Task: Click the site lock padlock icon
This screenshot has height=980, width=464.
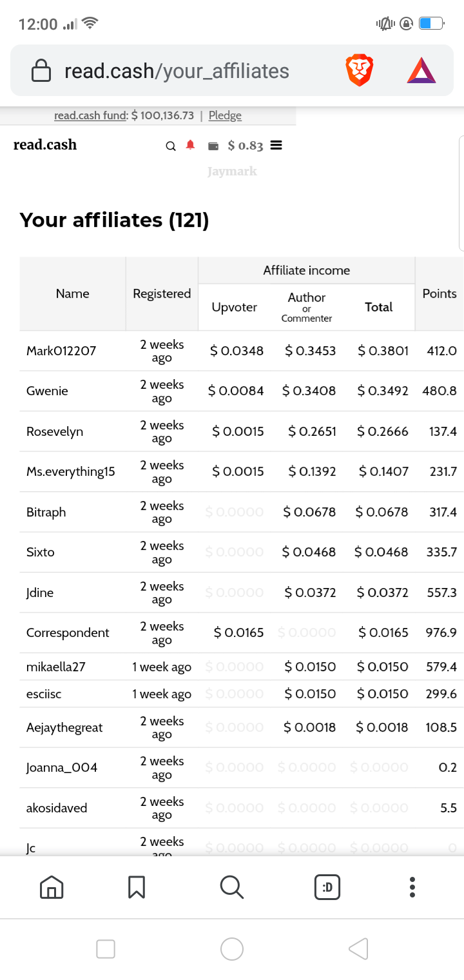Action: (41, 71)
